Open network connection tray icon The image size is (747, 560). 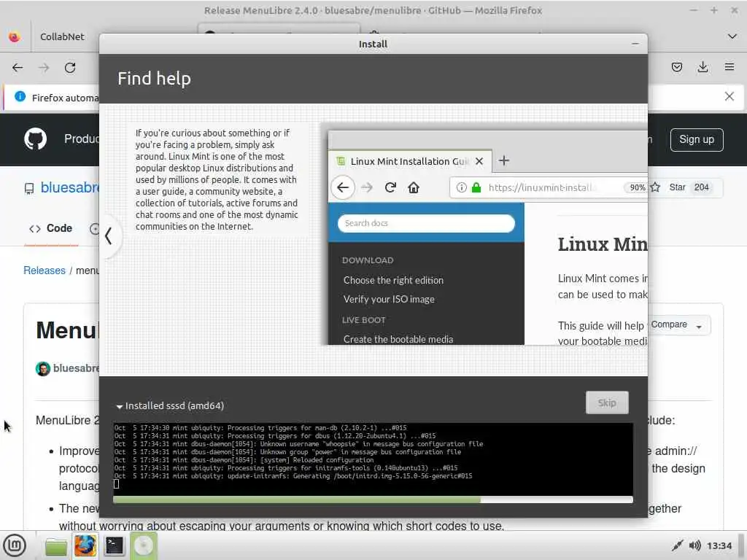click(677, 545)
